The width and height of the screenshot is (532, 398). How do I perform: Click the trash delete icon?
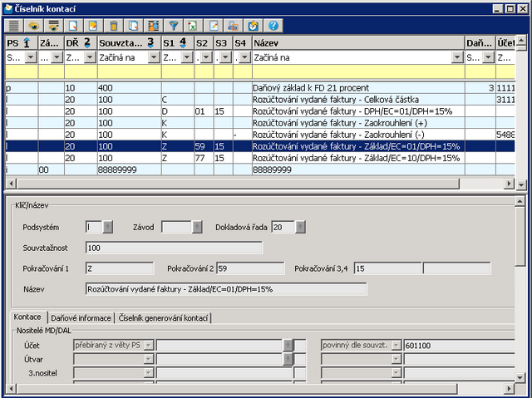[x=114, y=26]
